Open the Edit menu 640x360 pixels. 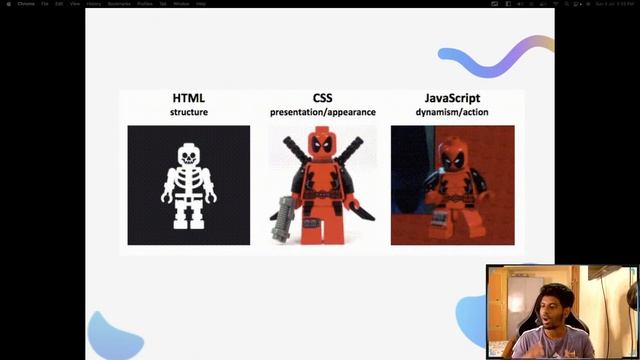(59, 4)
